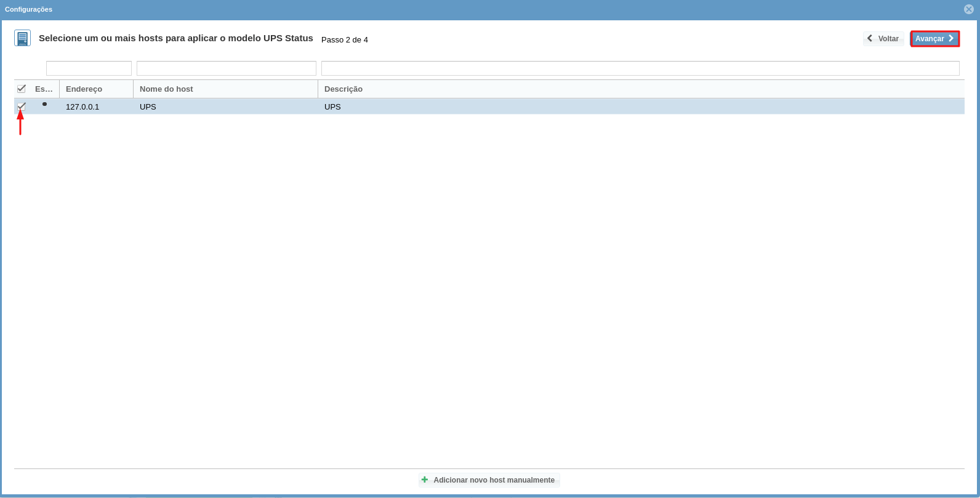Click the status dot for host 127.0.0.1

44,104
